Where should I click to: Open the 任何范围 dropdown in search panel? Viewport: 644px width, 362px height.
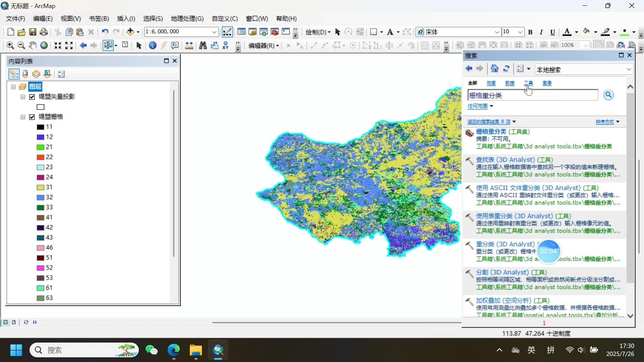pyautogui.click(x=480, y=106)
